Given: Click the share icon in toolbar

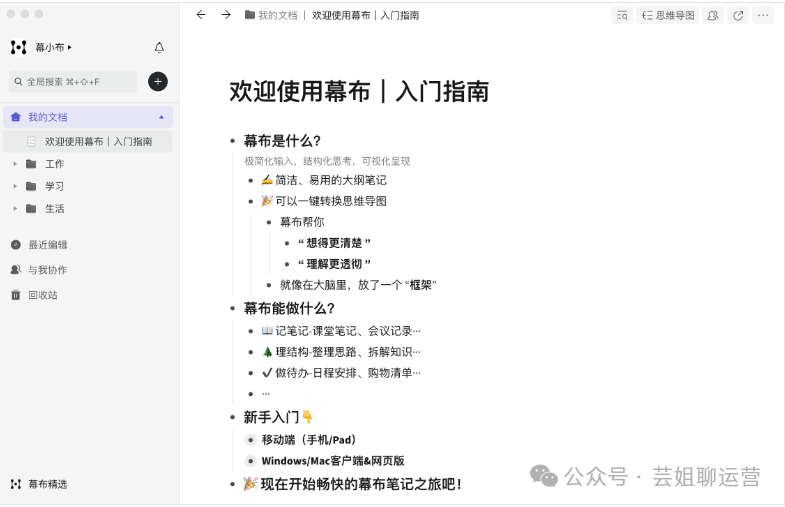Looking at the screenshot, I should pos(738,16).
